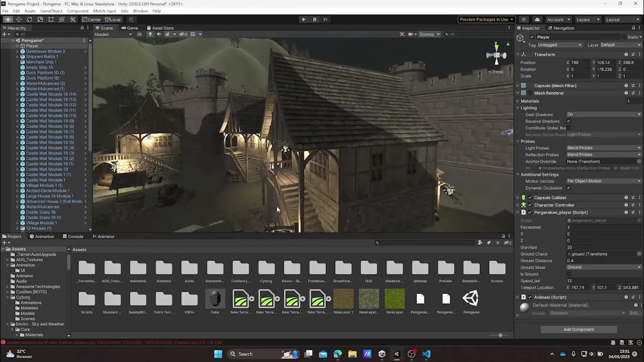The image size is (644, 362).
Task: Toggle pivot mode Center button
Action: 92,20
